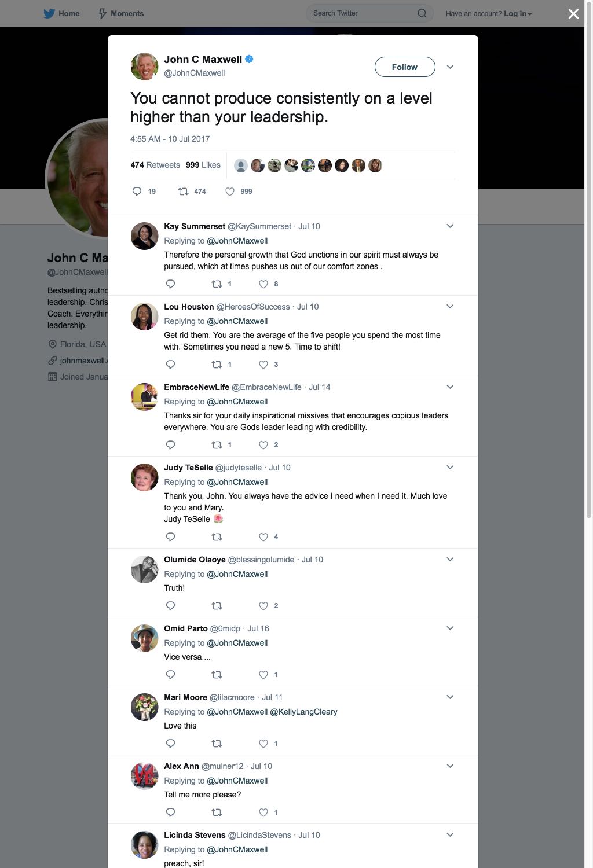The height and width of the screenshot is (868, 593).
Task: Click reply icon on John C Maxwell's tweet
Action: point(137,192)
